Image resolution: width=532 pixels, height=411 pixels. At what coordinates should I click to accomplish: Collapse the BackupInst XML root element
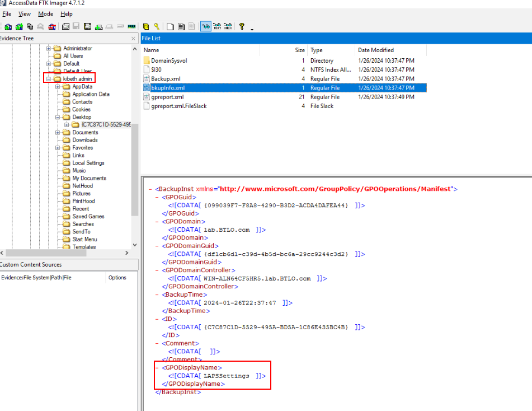(x=150, y=189)
